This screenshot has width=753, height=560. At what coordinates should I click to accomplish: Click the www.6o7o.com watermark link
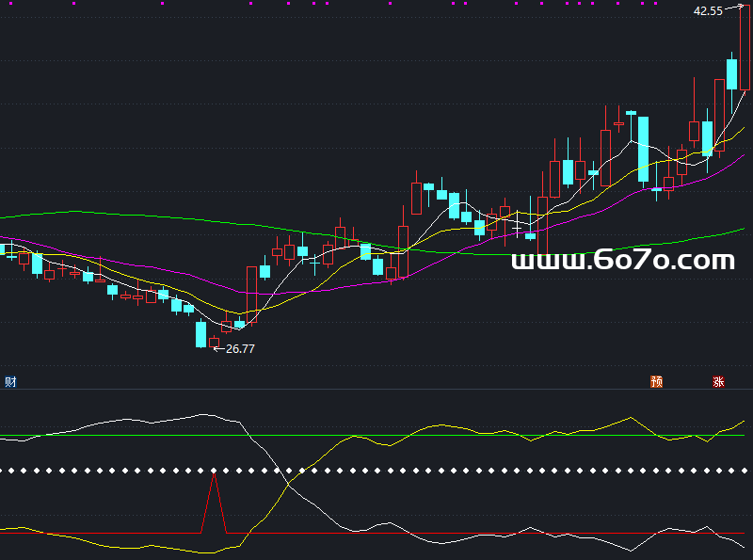click(623, 262)
